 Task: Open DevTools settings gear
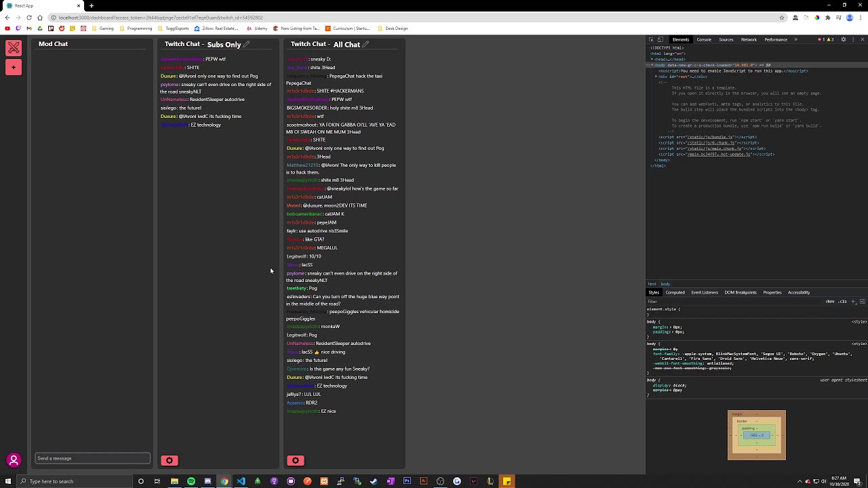pos(844,39)
